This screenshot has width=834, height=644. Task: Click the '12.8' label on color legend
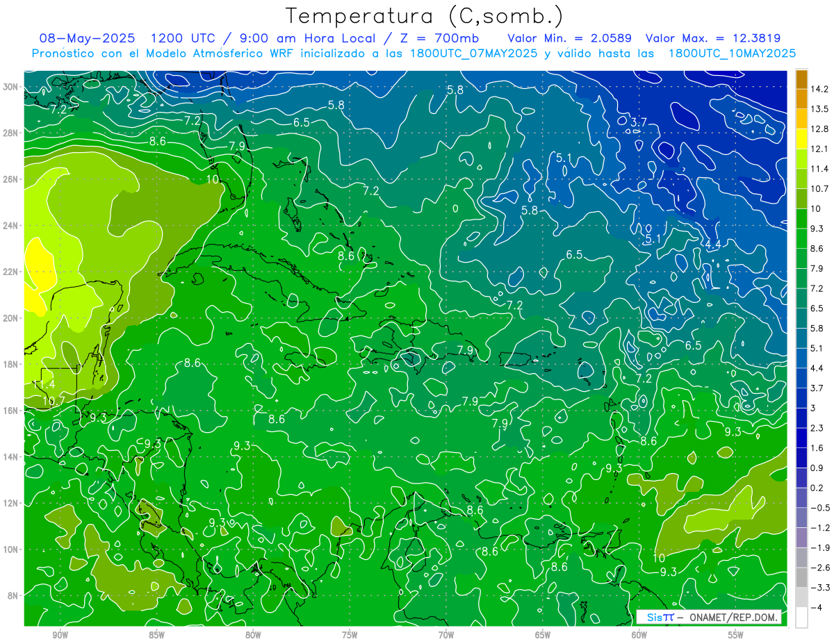pos(819,129)
